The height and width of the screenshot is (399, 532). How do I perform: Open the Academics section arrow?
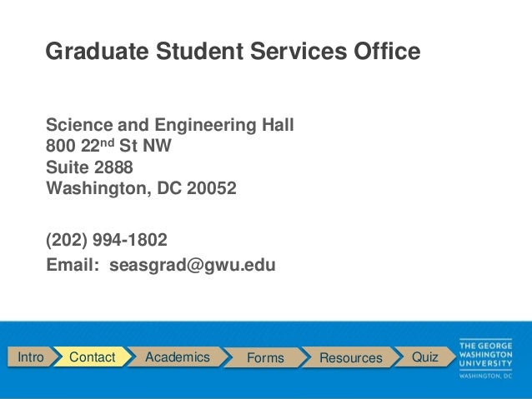pyautogui.click(x=178, y=357)
